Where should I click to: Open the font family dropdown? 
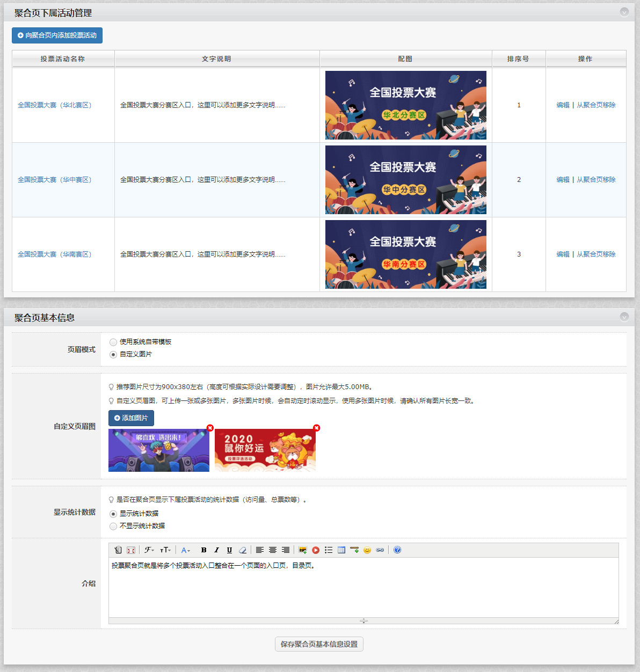click(149, 550)
